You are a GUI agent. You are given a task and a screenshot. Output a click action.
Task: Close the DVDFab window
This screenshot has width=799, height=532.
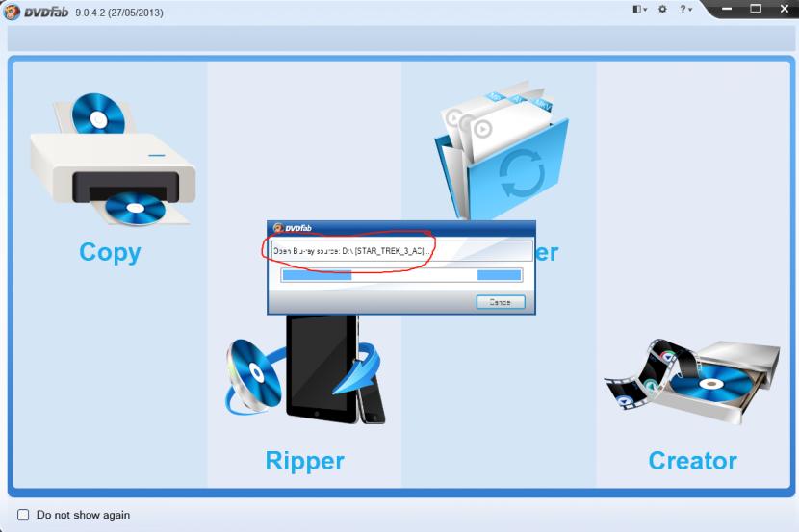(x=785, y=9)
